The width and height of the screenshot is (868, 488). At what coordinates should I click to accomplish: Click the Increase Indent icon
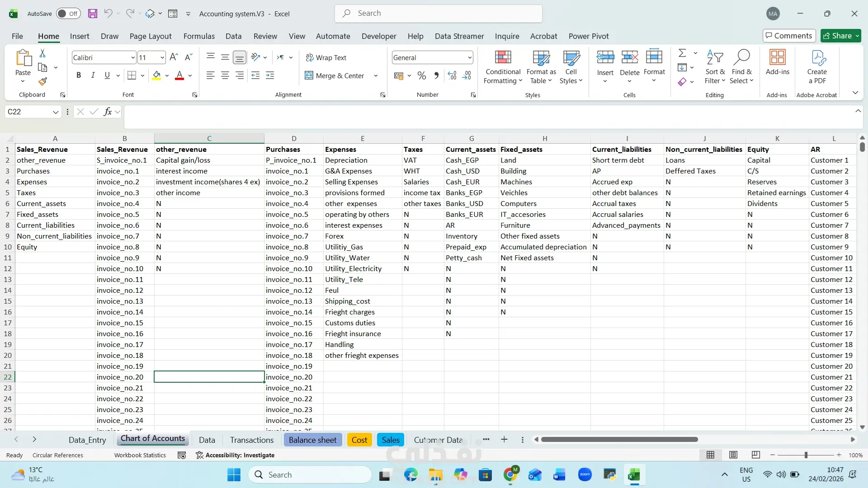pyautogui.click(x=270, y=75)
